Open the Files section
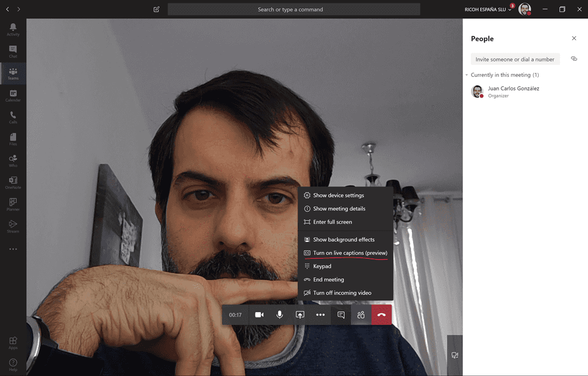The width and height of the screenshot is (588, 376). click(x=13, y=139)
